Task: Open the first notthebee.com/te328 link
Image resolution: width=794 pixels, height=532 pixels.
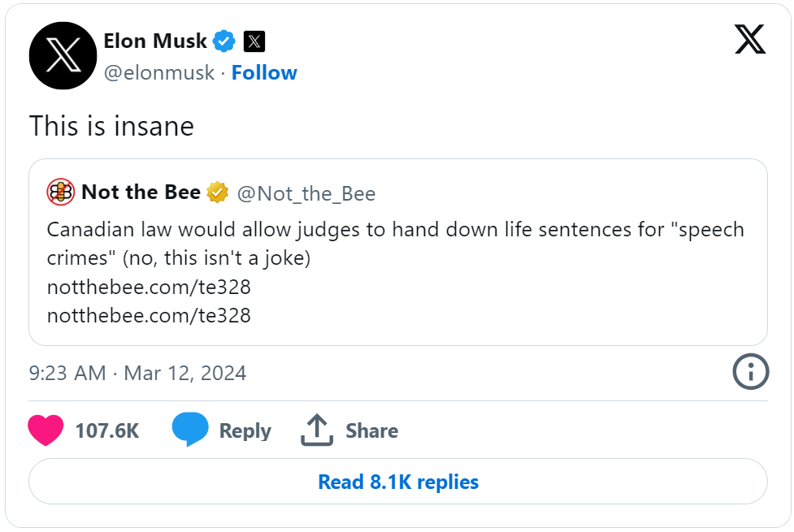Action: click(x=149, y=287)
